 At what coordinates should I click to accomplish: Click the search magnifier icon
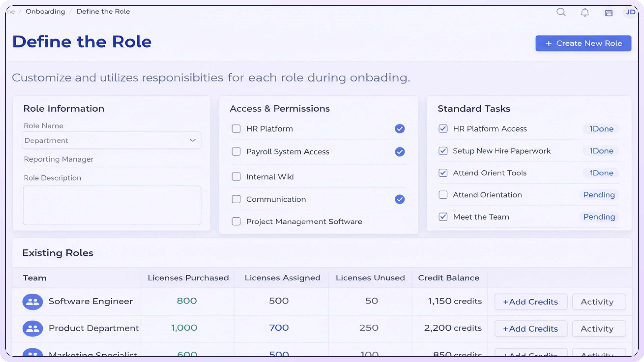561,12
